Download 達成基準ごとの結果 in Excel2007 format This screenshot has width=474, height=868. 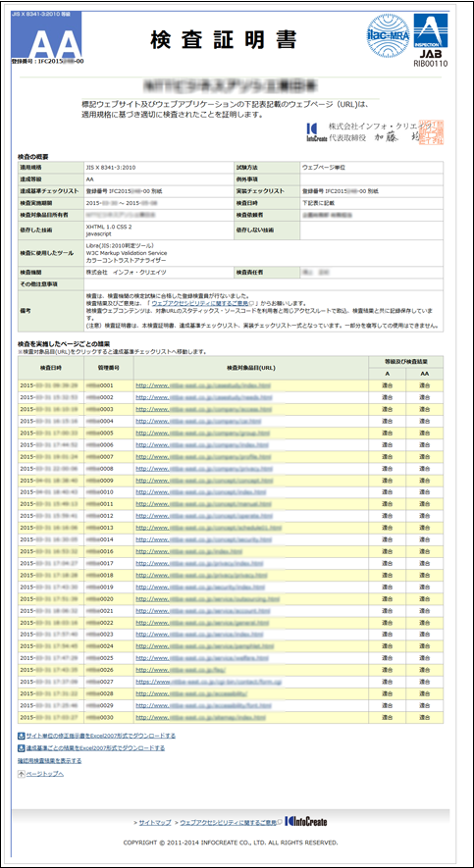tap(94, 748)
